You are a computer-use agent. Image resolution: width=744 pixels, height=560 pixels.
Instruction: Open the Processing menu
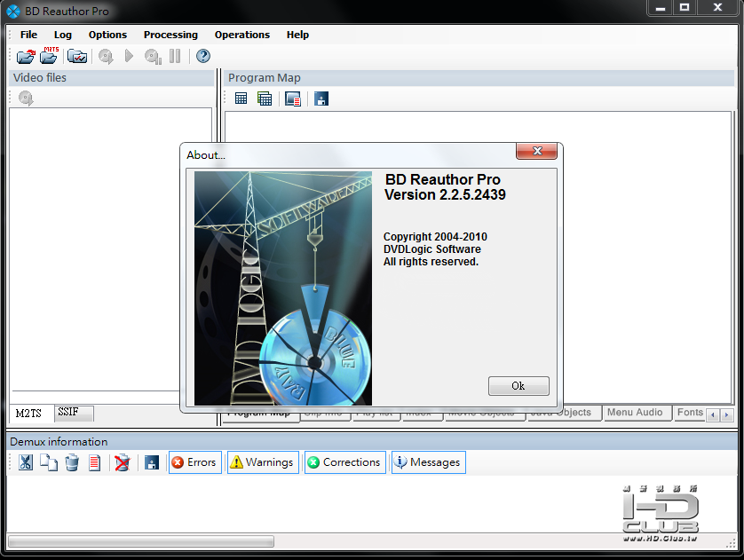(x=170, y=35)
